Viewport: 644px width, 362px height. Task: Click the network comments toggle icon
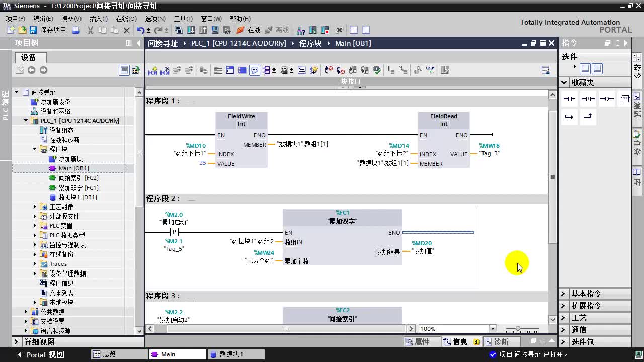(255, 71)
